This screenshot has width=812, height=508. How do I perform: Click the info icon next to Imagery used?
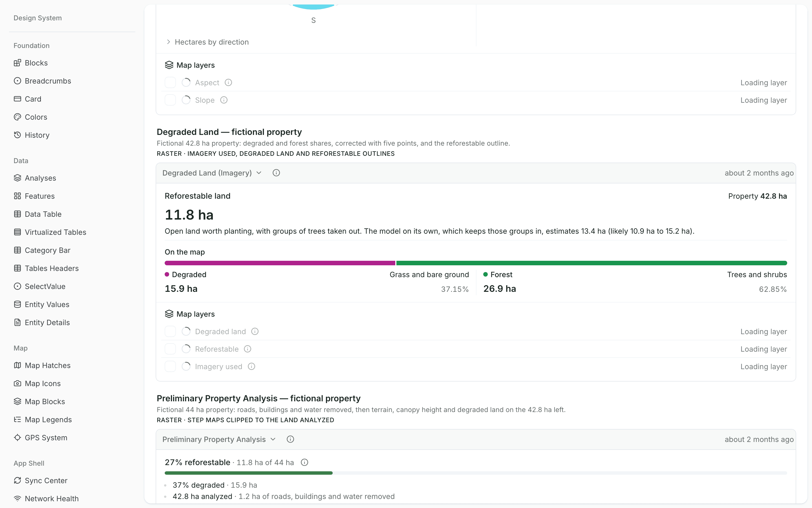pos(251,367)
